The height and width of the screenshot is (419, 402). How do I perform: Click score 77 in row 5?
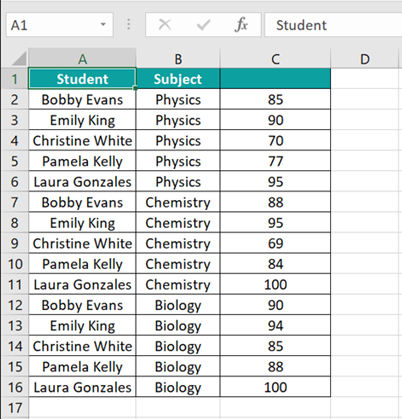[x=275, y=161]
